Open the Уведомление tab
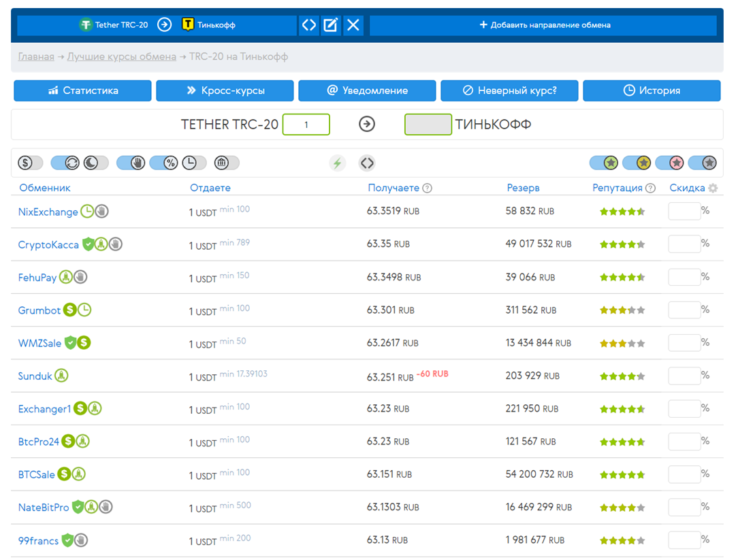 click(x=367, y=90)
